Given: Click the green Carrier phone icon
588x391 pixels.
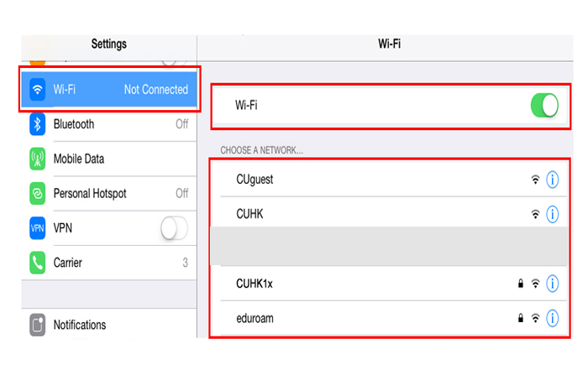Looking at the screenshot, I should [38, 263].
